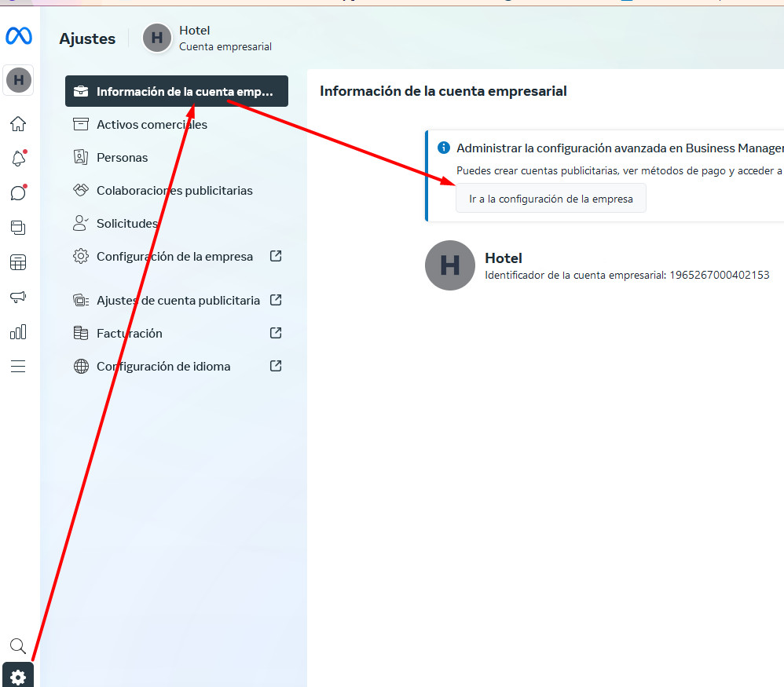Click external link icon beside Configuración de idioma
The width and height of the screenshot is (784, 687).
[x=276, y=366]
